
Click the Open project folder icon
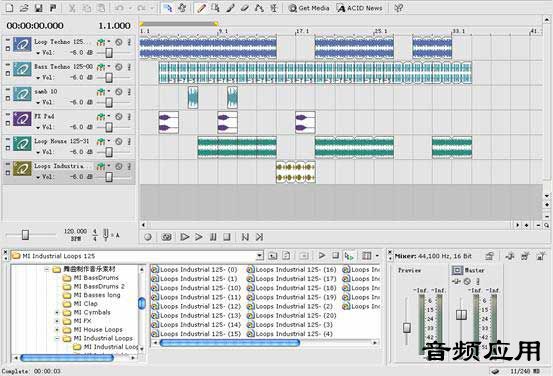pyautogui.click(x=24, y=8)
